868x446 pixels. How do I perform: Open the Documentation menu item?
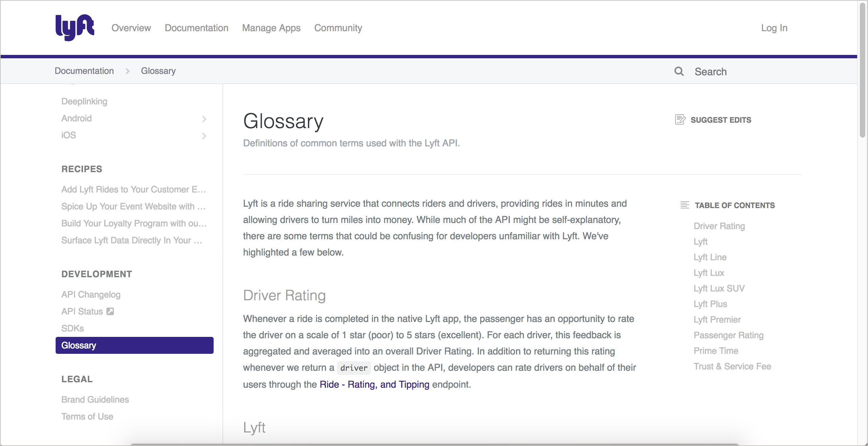click(196, 27)
